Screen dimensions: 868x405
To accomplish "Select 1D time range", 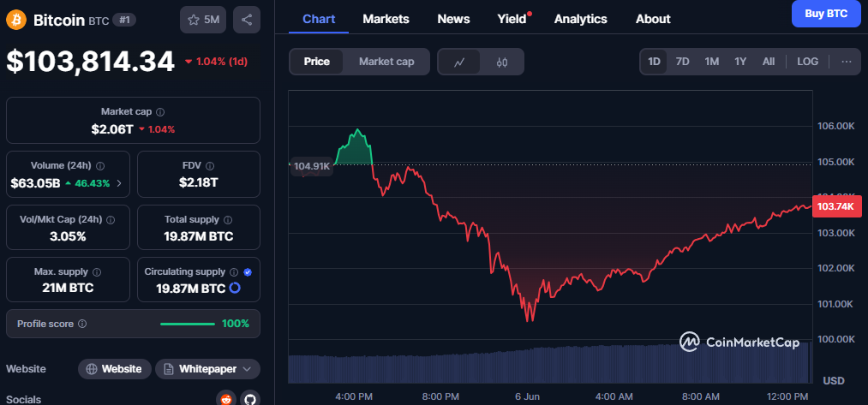I will tap(655, 62).
